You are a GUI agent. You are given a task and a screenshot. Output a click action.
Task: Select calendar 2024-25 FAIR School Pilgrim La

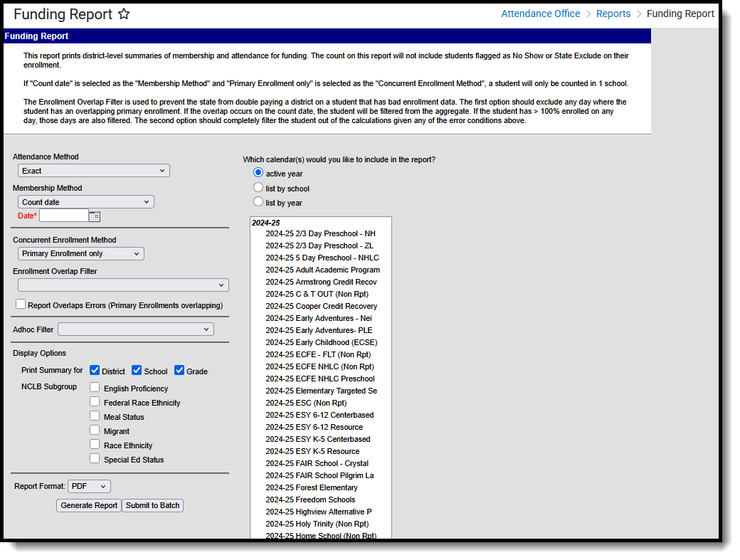click(319, 475)
